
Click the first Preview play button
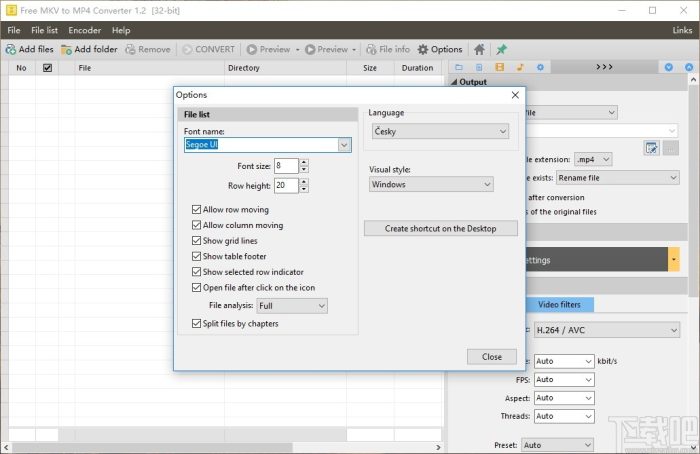pos(252,50)
